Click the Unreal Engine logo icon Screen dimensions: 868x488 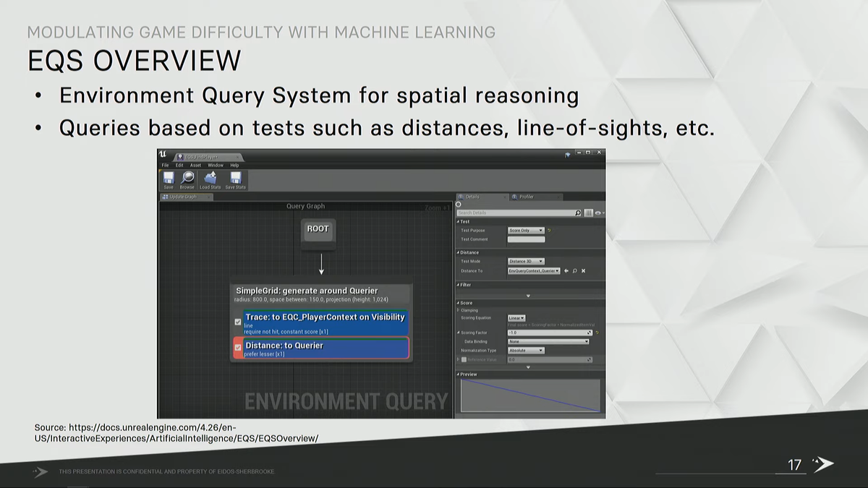163,154
